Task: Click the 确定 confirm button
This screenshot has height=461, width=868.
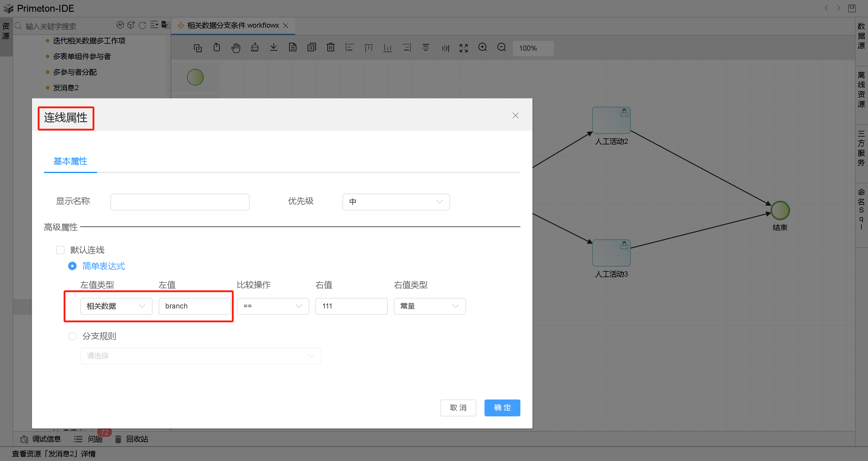Action: 502,408
